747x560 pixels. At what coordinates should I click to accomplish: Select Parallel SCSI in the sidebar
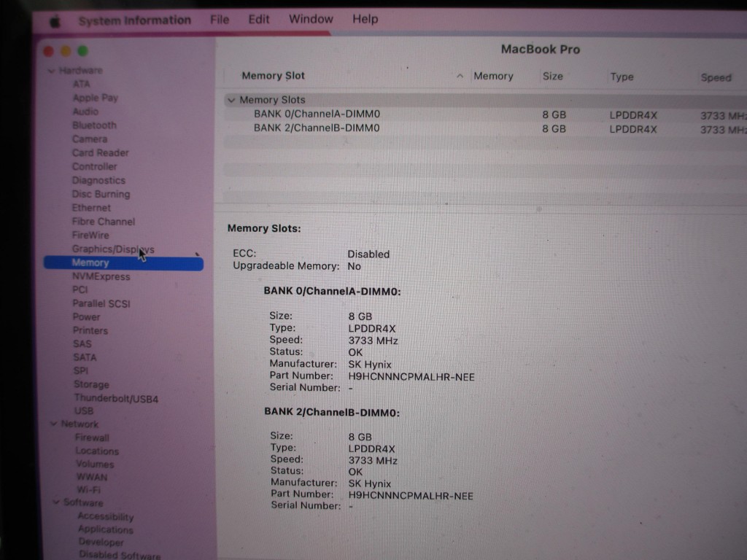pos(101,303)
